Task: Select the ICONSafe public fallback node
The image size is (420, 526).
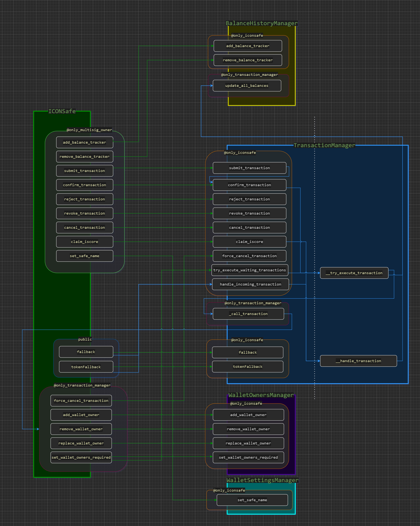Action: 86,352
